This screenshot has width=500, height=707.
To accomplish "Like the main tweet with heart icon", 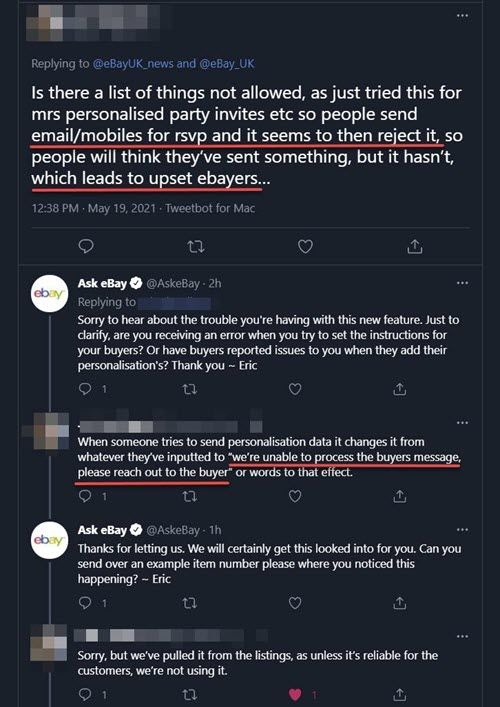I will click(305, 246).
